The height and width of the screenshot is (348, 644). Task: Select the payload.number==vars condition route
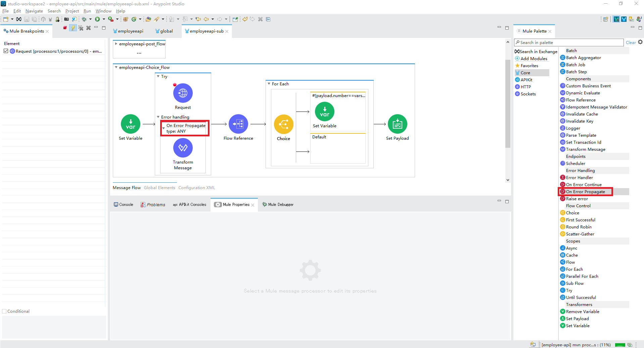click(338, 112)
